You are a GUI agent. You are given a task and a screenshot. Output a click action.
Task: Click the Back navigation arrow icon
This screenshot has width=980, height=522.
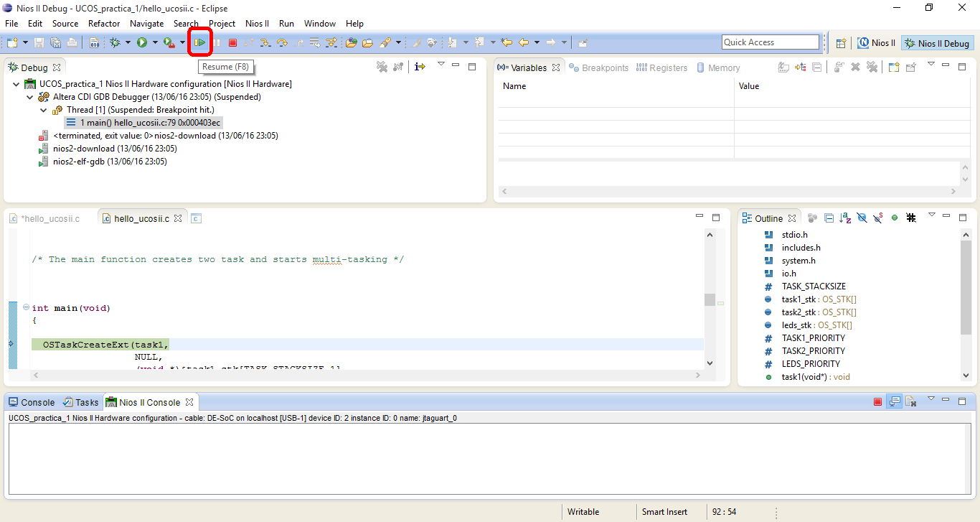pos(524,42)
